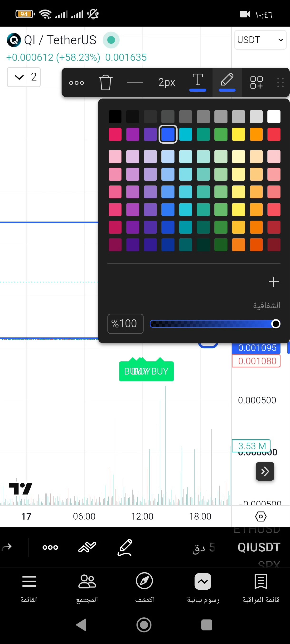Select the orange swatch in second row

pos(256,134)
